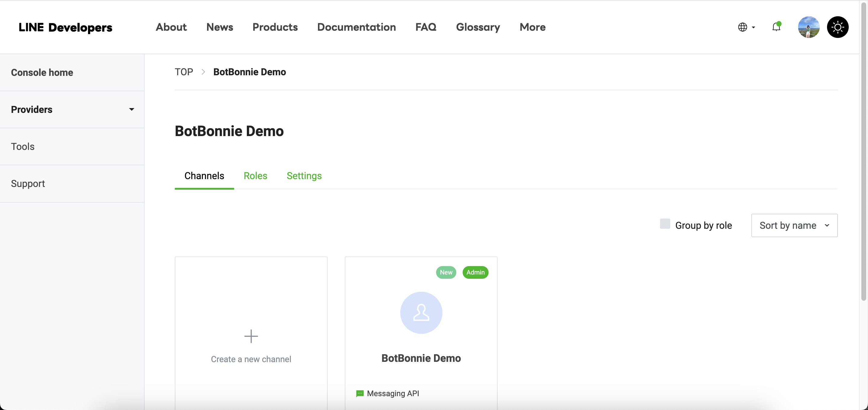Open the Sort by name dropdown
This screenshot has width=868, height=410.
(x=794, y=225)
